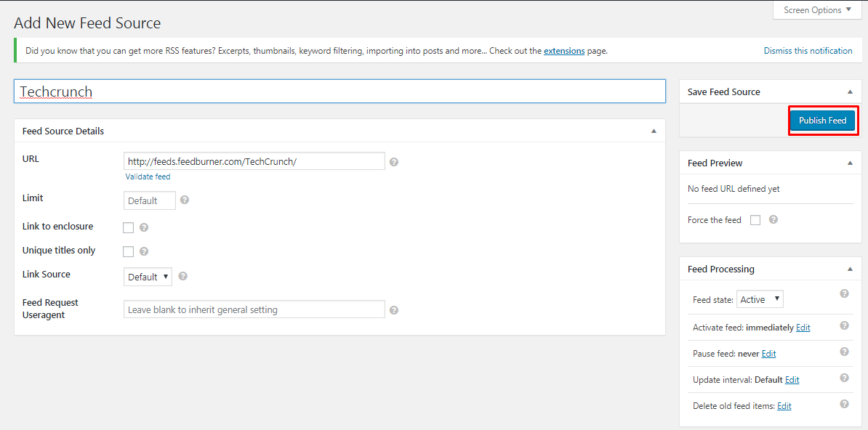Open help icon for Unique titles only
868x430 pixels.
click(144, 251)
